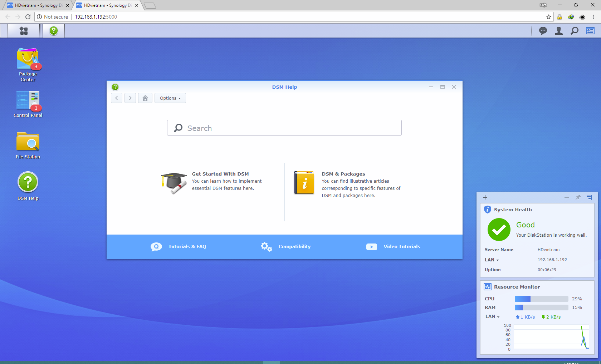This screenshot has width=601, height=364.
Task: Open the Compatibility section
Action: [285, 247]
